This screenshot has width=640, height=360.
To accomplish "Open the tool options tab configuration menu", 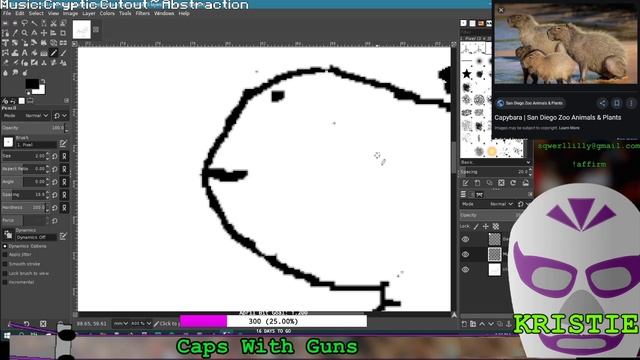I will pos(67,100).
